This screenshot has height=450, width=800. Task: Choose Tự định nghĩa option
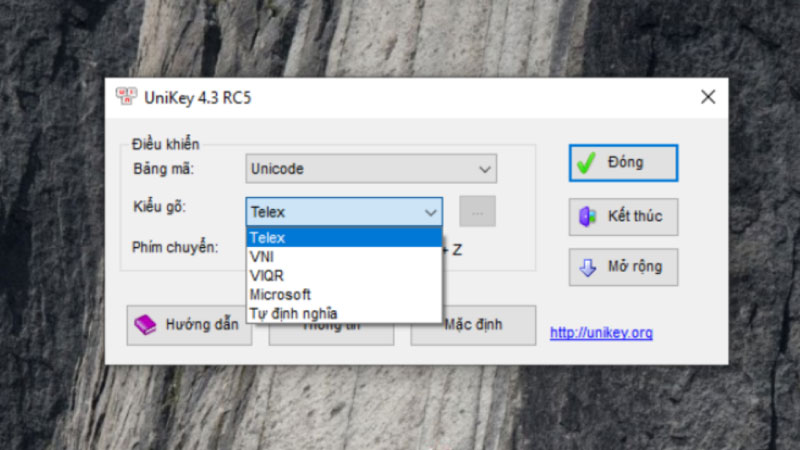(344, 313)
